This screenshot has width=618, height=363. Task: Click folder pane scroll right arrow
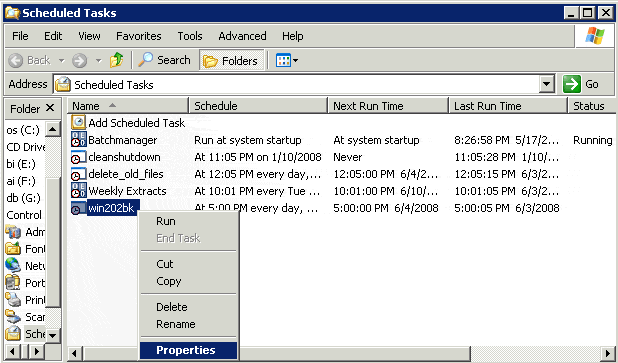tap(37, 352)
